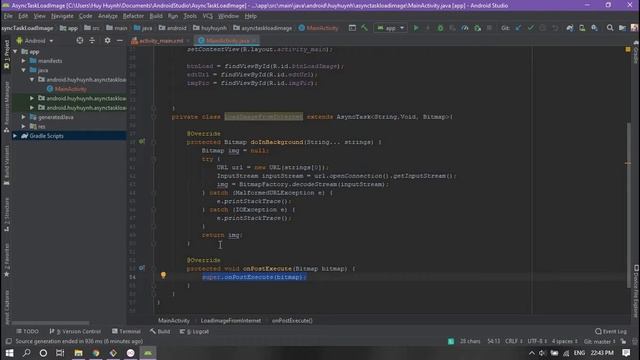This screenshot has width=640, height=360.
Task: Open the TODO tool window
Action: click(x=27, y=331)
